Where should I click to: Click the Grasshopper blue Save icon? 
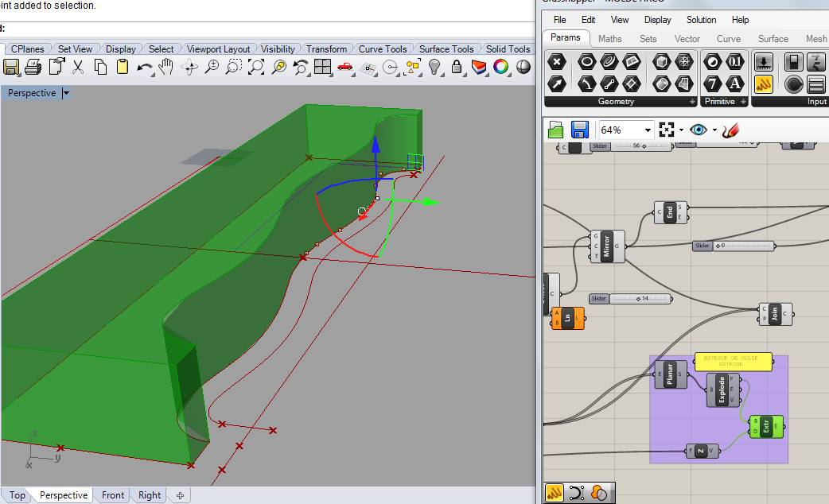tap(580, 130)
